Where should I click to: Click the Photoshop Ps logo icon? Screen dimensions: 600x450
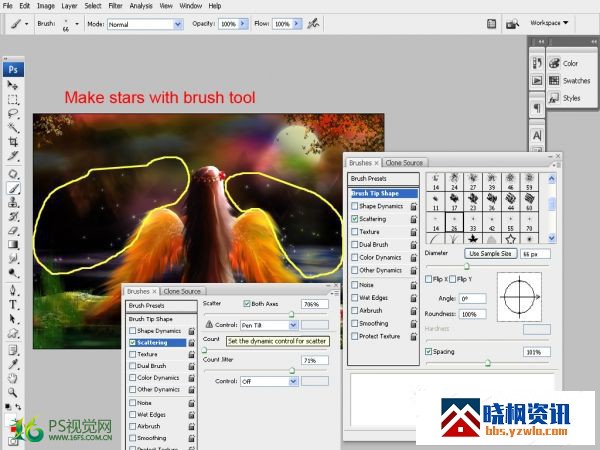click(13, 70)
